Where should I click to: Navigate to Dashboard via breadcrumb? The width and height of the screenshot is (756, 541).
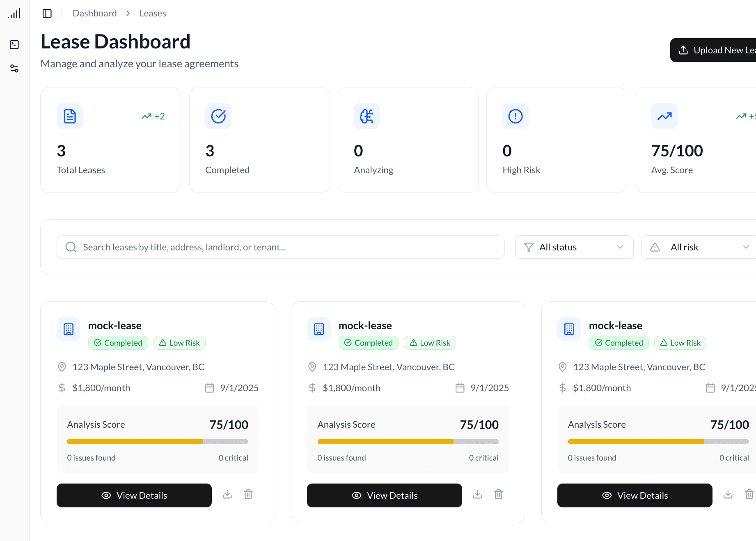pyautogui.click(x=94, y=13)
